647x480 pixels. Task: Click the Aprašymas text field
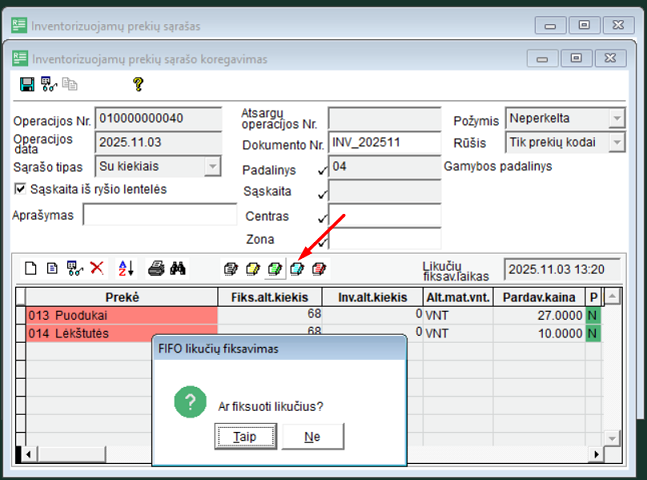click(158, 215)
